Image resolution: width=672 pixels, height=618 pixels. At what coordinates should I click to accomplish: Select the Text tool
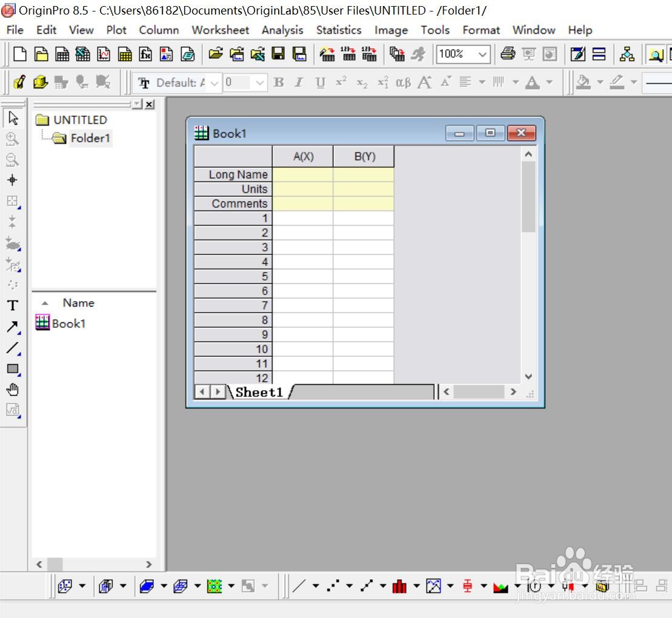(13, 305)
